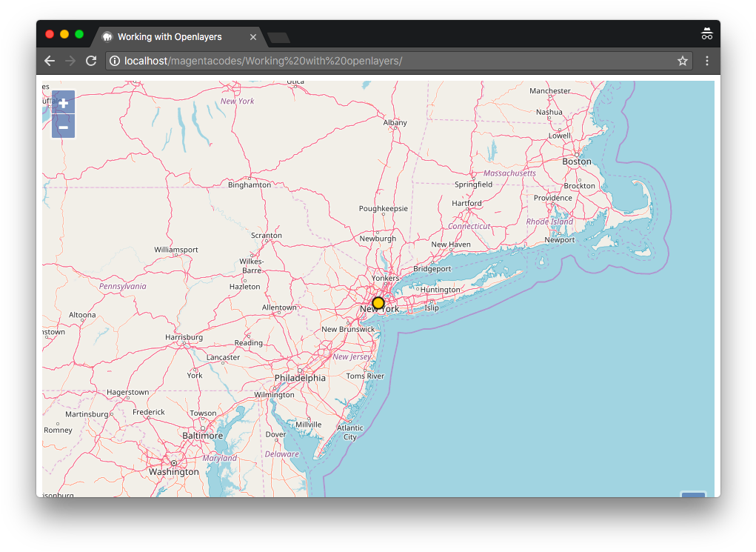Focus the localhost address bar
This screenshot has height=552, width=756.
399,61
